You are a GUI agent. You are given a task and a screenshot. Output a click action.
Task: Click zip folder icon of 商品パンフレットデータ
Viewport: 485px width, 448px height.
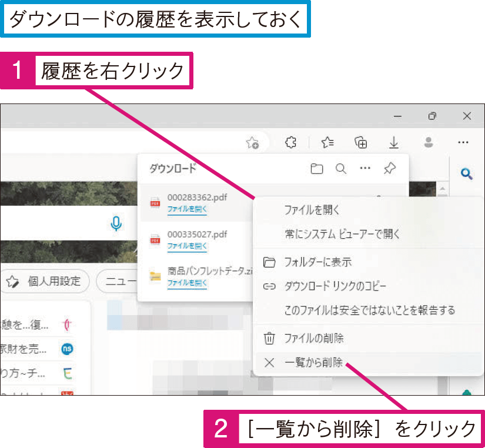(x=155, y=276)
